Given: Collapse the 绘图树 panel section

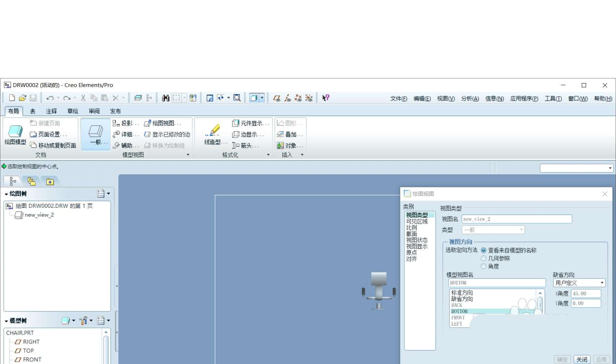Looking at the screenshot, I should click(6, 194).
